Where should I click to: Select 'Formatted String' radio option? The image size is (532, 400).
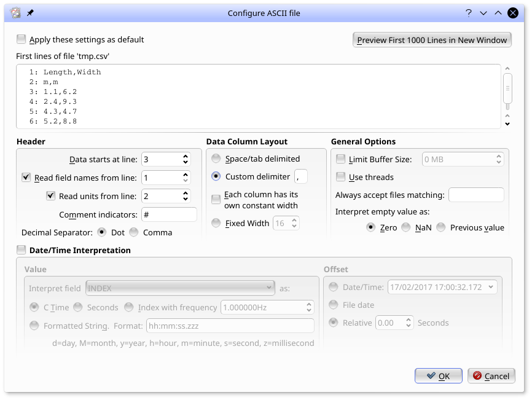click(x=34, y=326)
